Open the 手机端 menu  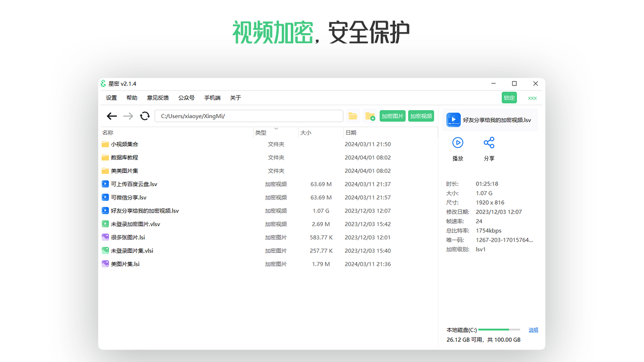pos(212,98)
